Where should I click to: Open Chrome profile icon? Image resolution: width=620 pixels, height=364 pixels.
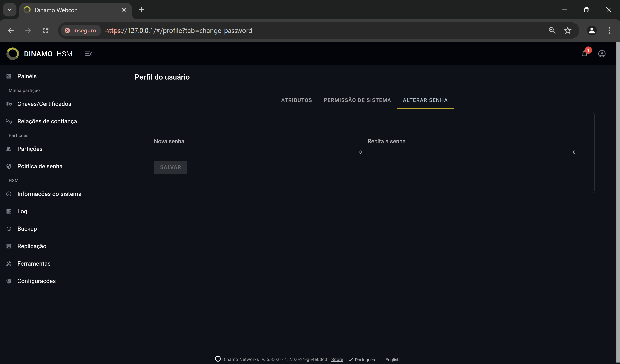tap(592, 30)
